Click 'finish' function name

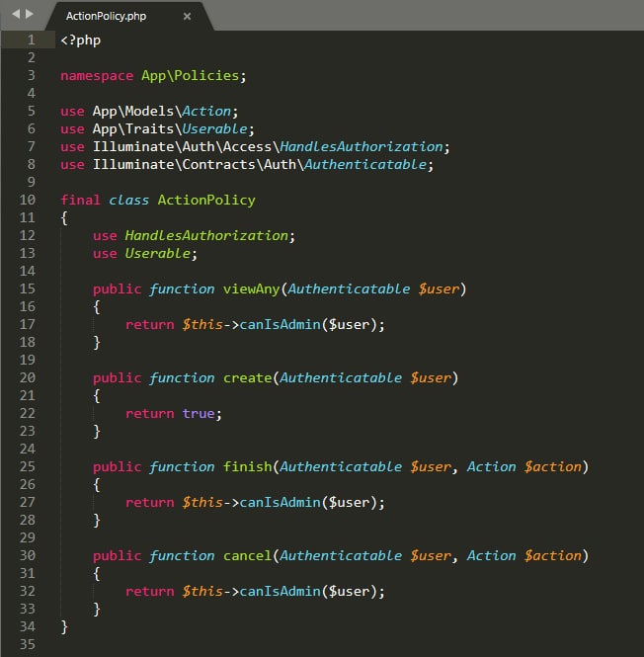point(248,466)
